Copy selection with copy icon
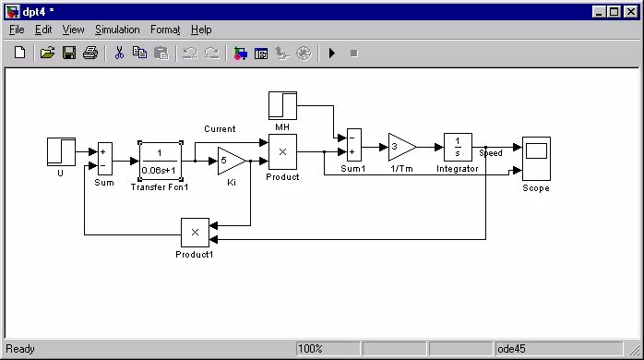Viewport: 644px width, 360px height. point(139,53)
